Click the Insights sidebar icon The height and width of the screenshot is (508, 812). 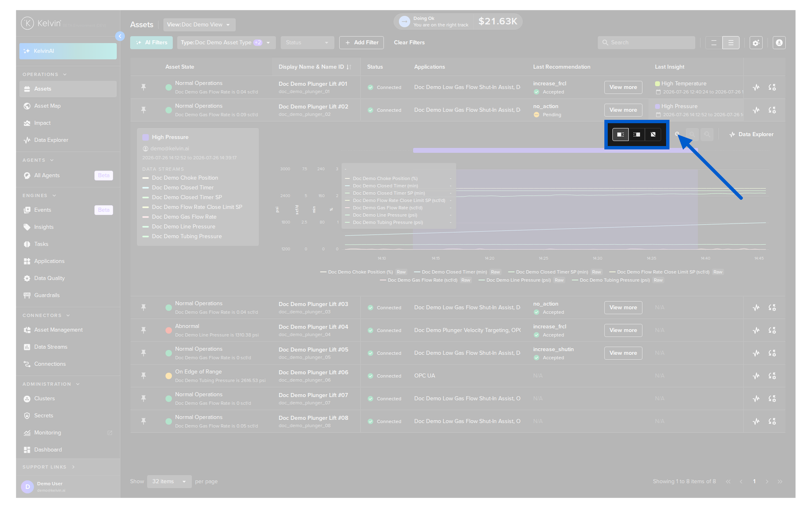(27, 227)
